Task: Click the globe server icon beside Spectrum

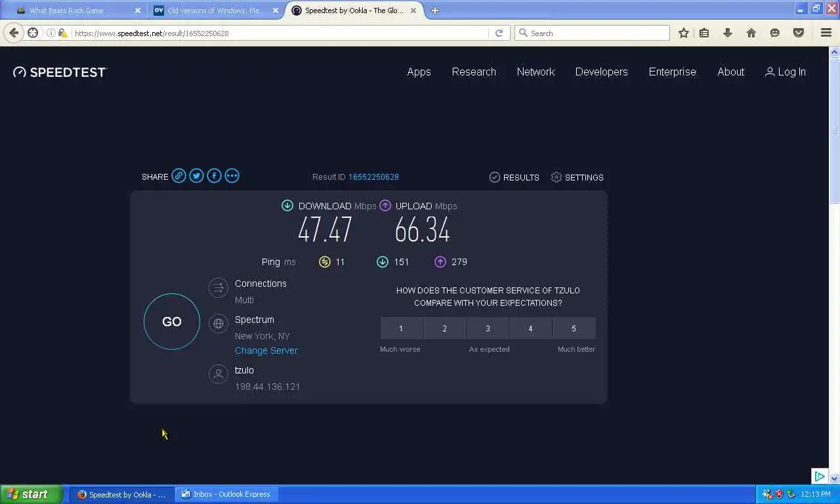Action: pos(218,324)
